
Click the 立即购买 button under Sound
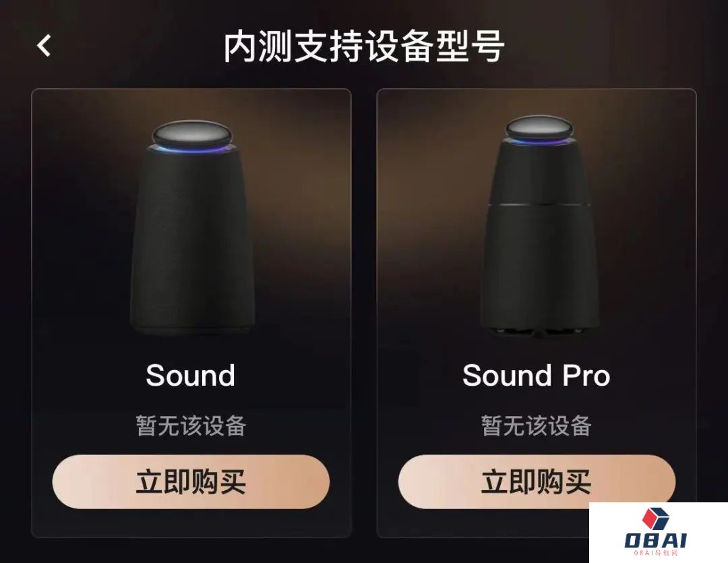[191, 481]
